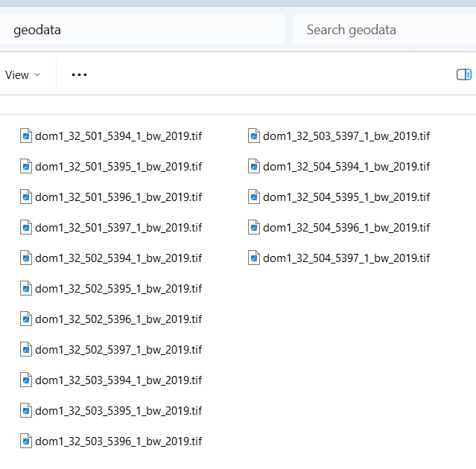Click the file icon of dom1_32_501_5397_1_bw_2019.tif
The width and height of the screenshot is (476, 469).
26,227
